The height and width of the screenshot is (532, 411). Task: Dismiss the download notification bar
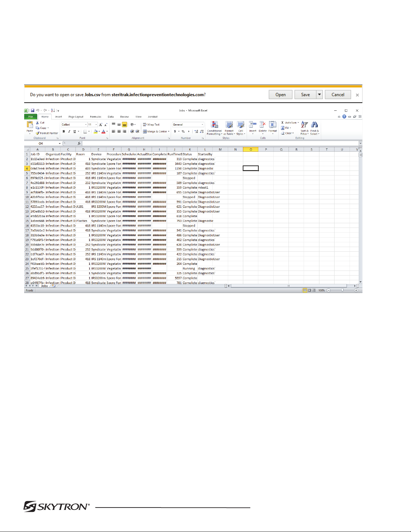click(x=357, y=95)
